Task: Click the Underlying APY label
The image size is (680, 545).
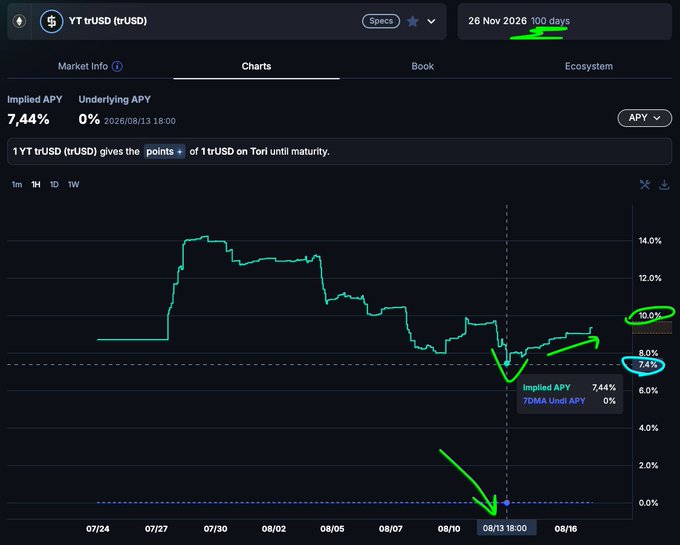Action: point(114,99)
